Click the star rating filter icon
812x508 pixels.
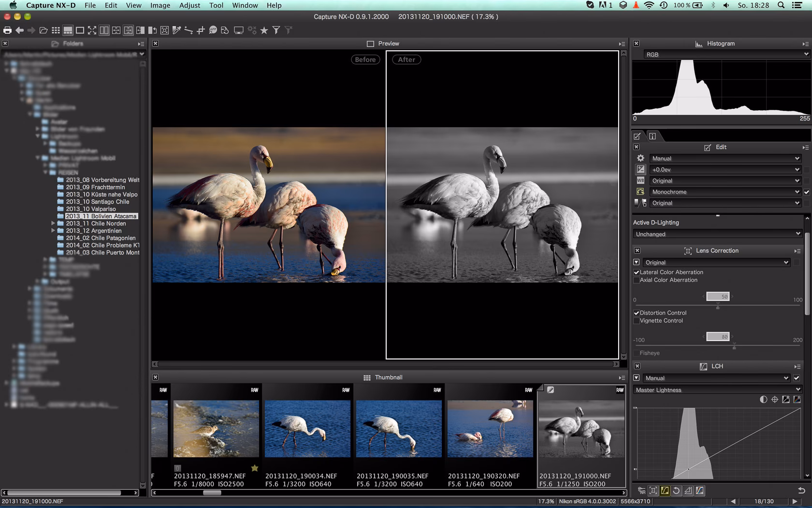point(264,30)
